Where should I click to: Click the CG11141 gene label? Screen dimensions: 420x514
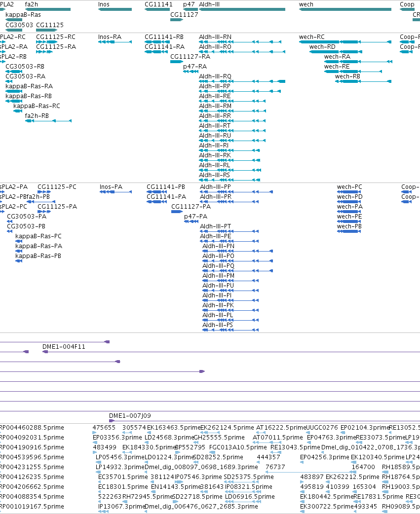pos(158,4)
